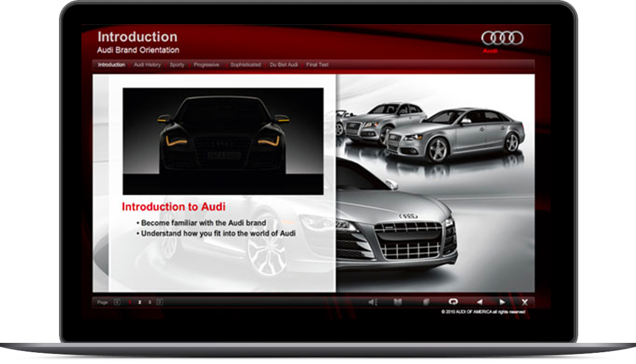Replay the current slide
636x364 pixels.
(453, 302)
